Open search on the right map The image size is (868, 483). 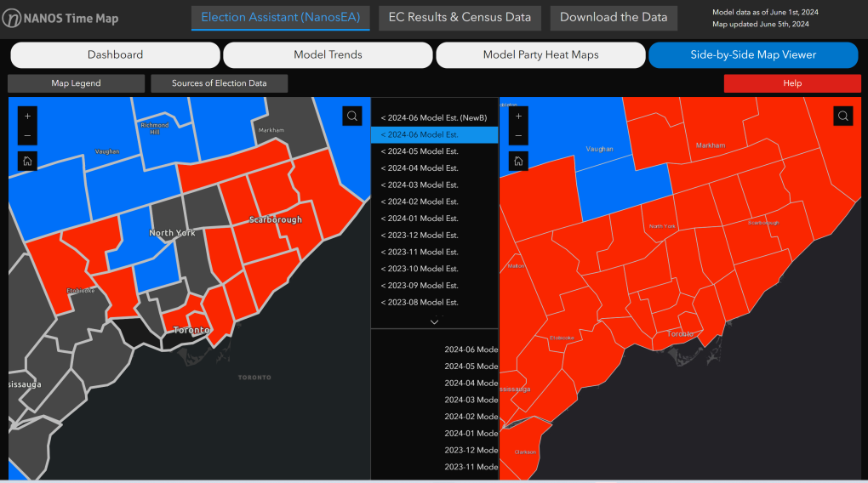click(x=843, y=116)
